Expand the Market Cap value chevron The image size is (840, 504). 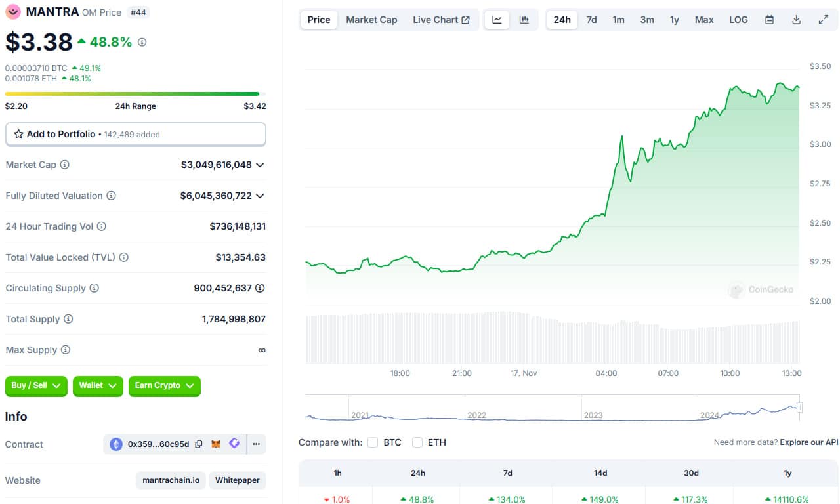pyautogui.click(x=260, y=165)
